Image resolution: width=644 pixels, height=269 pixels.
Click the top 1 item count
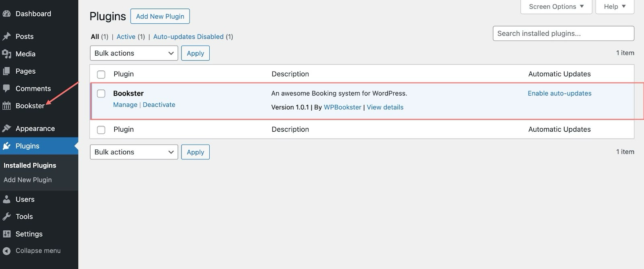625,53
